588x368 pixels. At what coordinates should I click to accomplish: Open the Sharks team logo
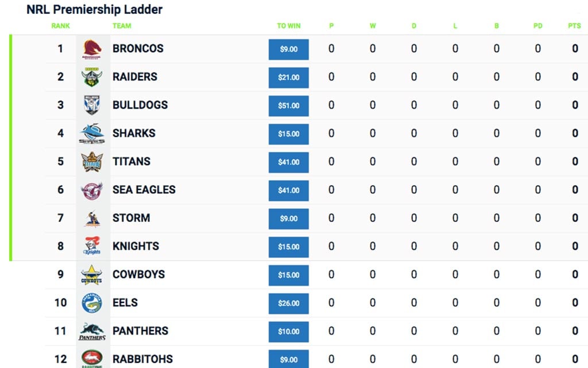(x=92, y=133)
